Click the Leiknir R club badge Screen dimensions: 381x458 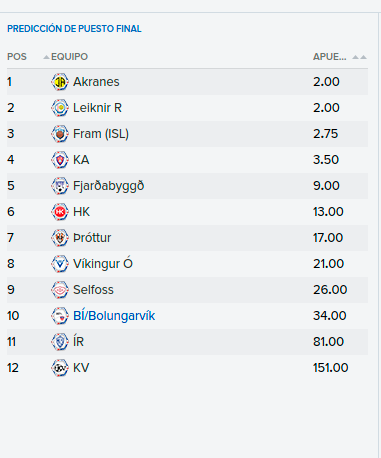coord(60,108)
